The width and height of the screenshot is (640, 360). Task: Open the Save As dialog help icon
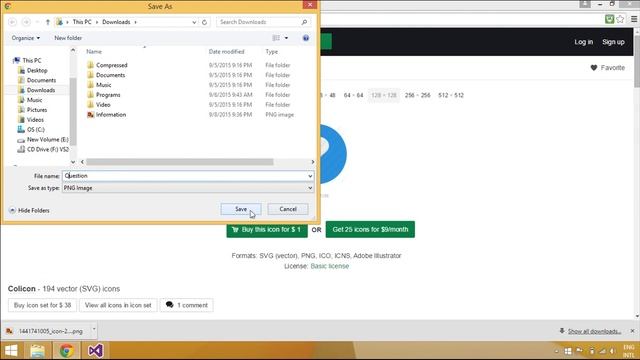coord(306,38)
